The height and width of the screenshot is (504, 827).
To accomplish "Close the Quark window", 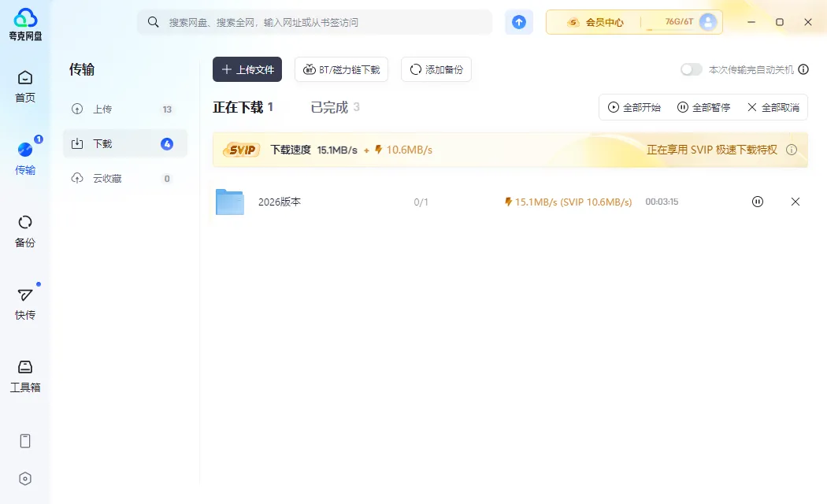I will pyautogui.click(x=808, y=22).
